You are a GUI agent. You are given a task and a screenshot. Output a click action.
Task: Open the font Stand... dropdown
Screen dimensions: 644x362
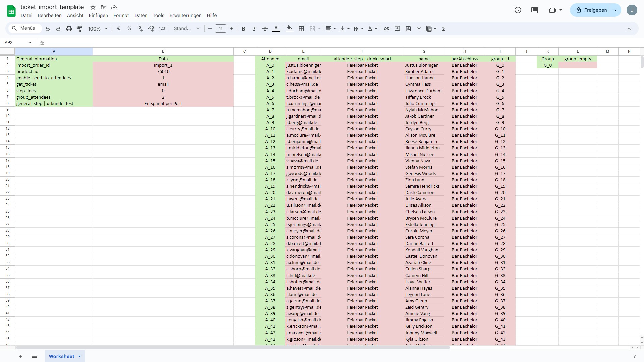(x=186, y=29)
